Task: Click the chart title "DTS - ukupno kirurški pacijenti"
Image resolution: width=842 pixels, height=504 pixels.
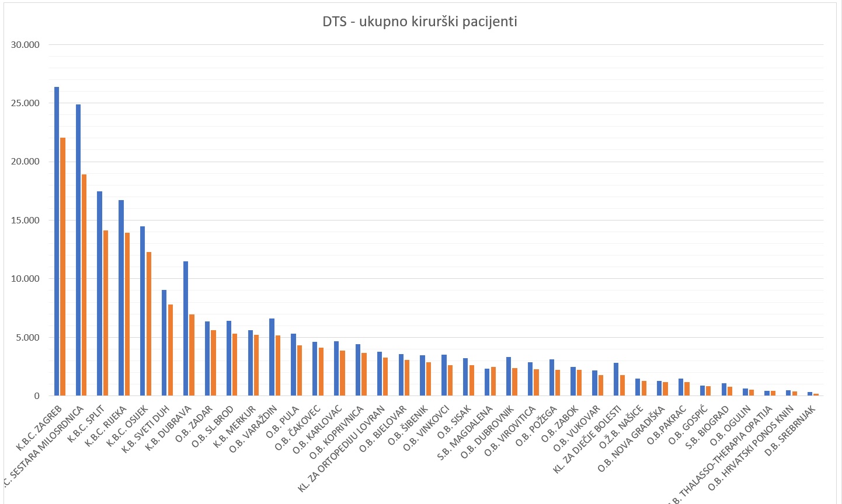Action: click(x=420, y=22)
